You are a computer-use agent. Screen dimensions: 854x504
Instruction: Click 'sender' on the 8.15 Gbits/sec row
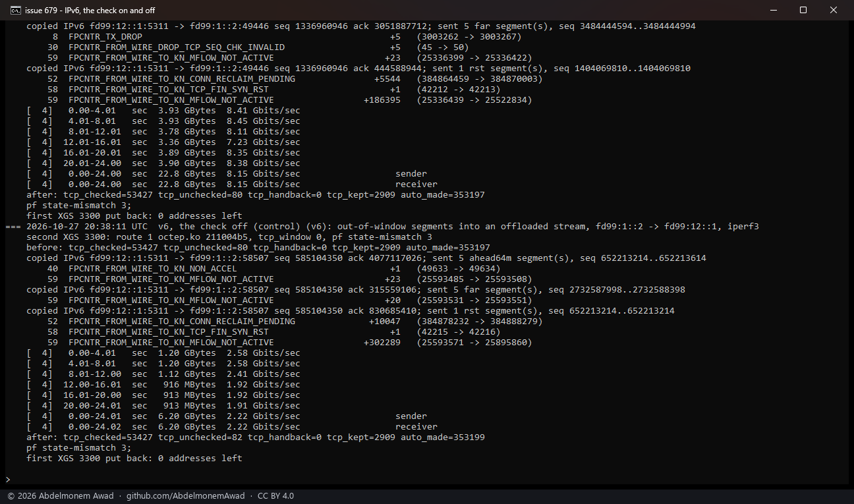pos(411,174)
